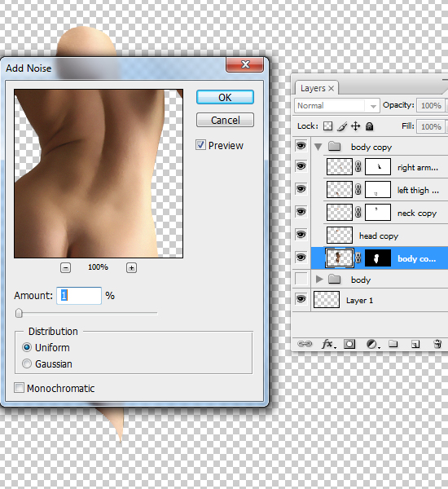Close the Layers tab with its X

point(331,89)
